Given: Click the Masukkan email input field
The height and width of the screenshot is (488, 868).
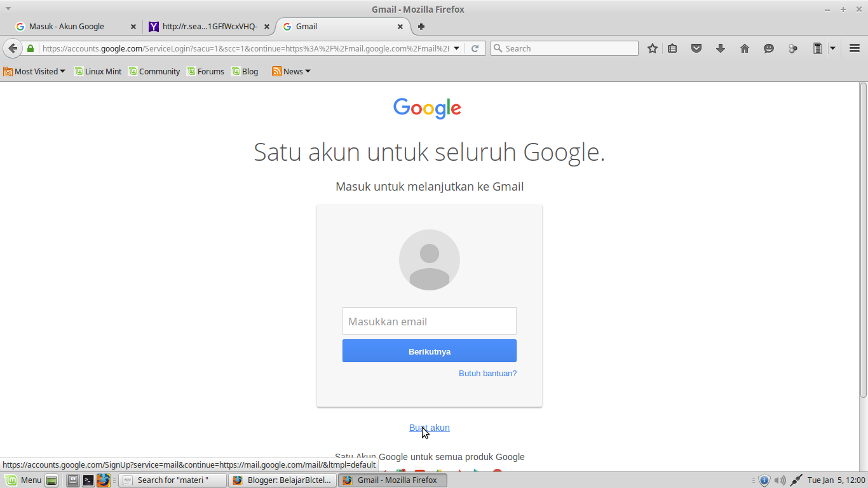Looking at the screenshot, I should tap(429, 321).
